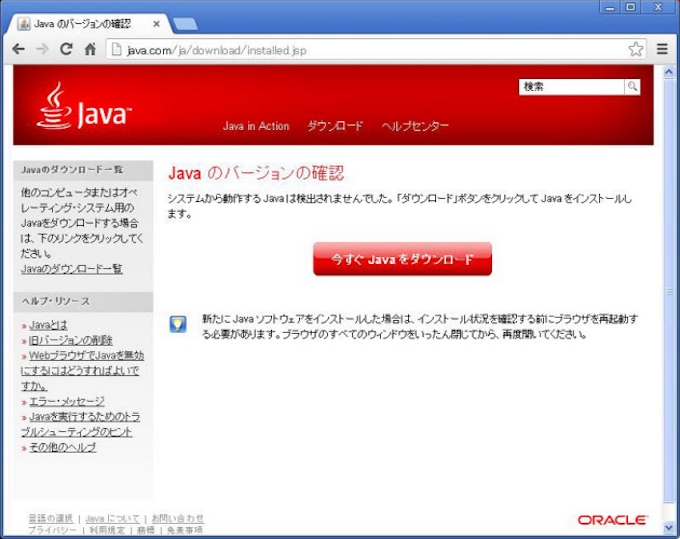Click the Java logo in banner

[x=84, y=108]
